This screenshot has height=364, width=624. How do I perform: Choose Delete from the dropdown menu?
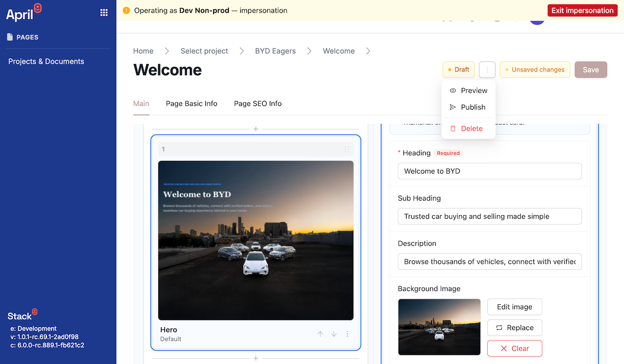click(x=469, y=128)
